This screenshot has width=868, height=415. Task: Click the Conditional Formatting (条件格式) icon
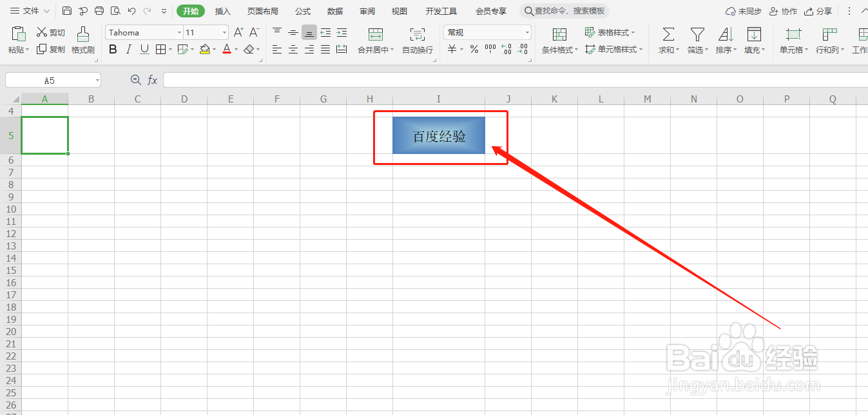[559, 35]
